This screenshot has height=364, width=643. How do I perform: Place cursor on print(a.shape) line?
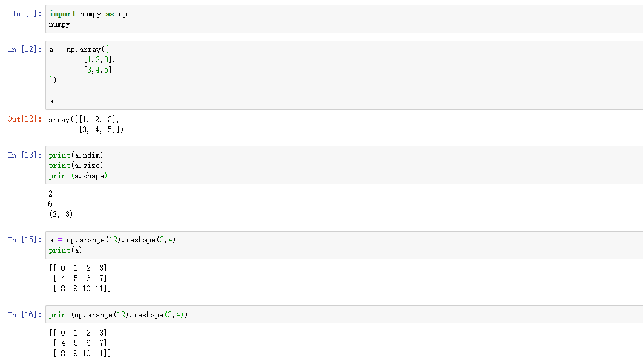[78, 176]
